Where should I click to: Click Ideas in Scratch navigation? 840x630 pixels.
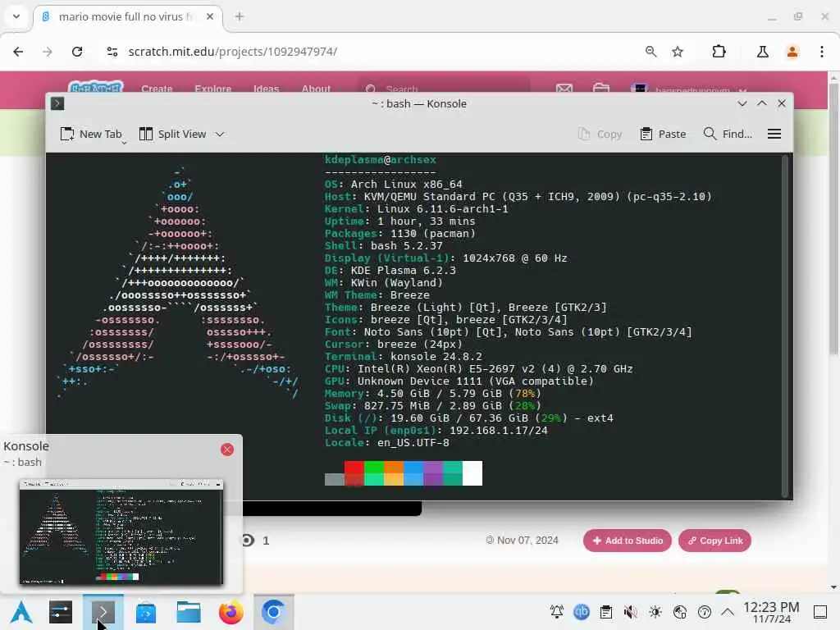coord(267,89)
